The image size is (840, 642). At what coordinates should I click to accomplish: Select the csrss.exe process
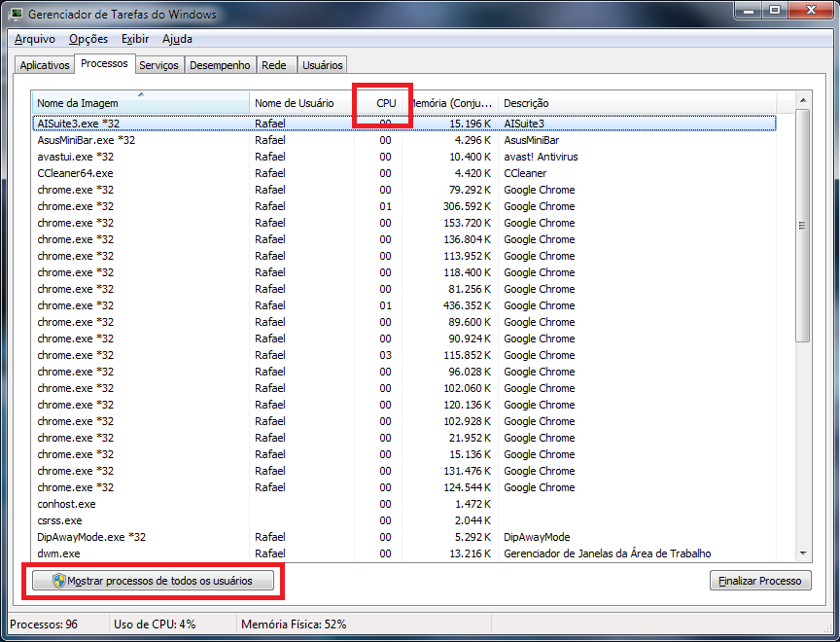point(404,520)
